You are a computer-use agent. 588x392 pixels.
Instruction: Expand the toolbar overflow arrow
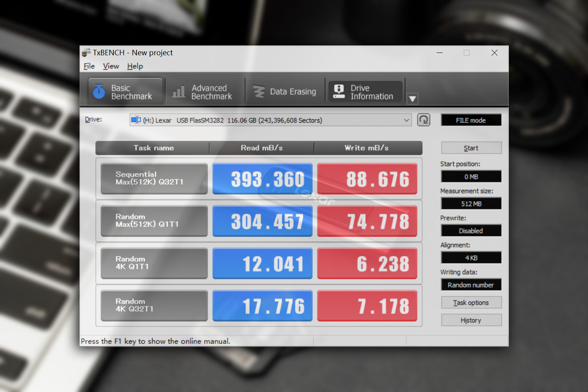[x=412, y=99]
